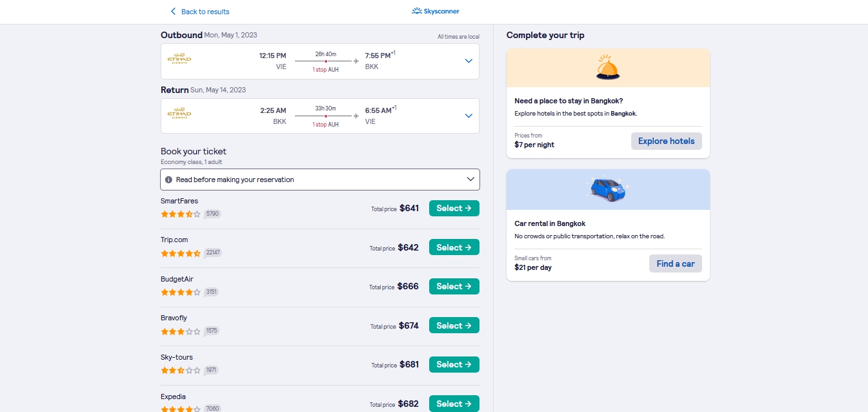This screenshot has width=868, height=412.
Task: Click return '1 stop AUH' text
Action: click(x=325, y=125)
